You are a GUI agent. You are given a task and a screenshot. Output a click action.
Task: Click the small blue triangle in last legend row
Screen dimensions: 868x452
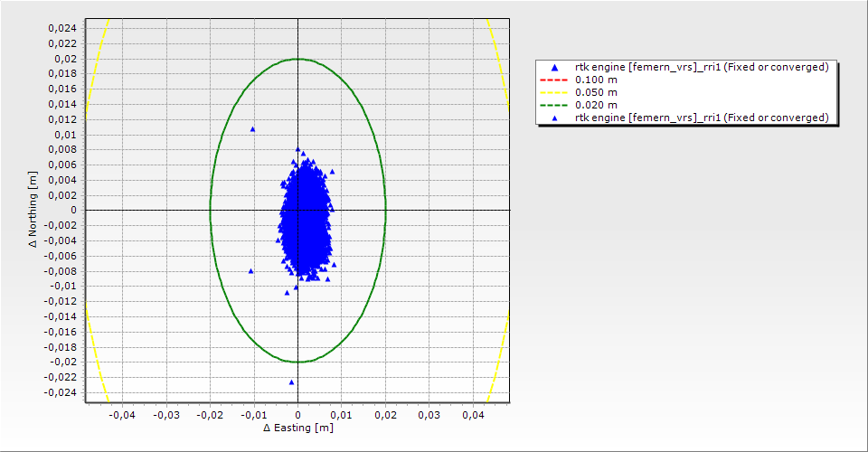(553, 118)
